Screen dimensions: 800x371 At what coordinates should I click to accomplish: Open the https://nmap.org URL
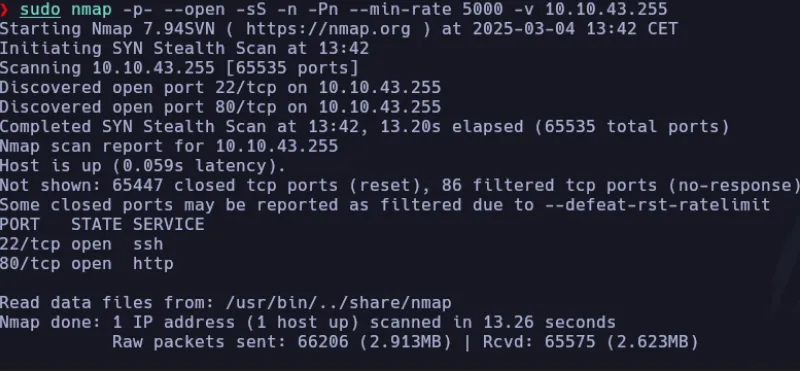click(x=328, y=29)
